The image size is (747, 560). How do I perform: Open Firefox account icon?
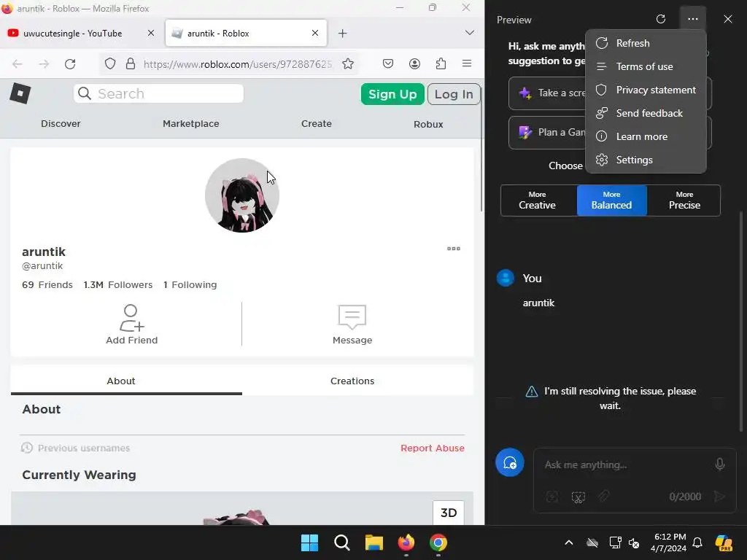[414, 64]
